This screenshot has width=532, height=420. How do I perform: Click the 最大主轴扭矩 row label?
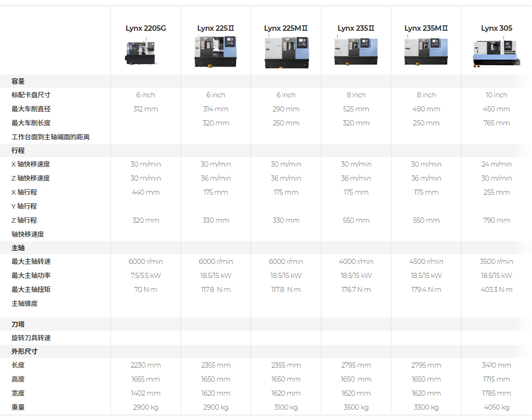[31, 289]
